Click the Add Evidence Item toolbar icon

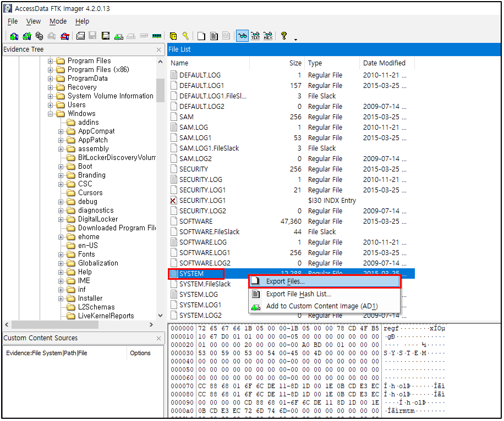[14, 36]
